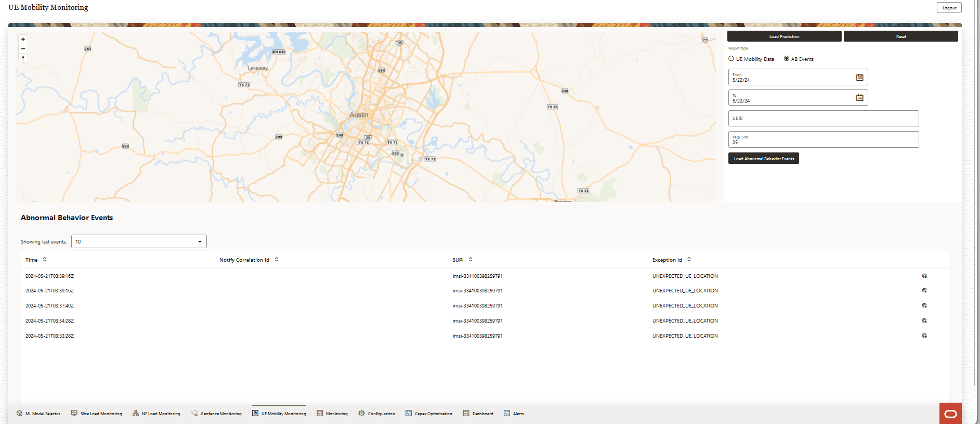980x424 pixels.
Task: Click the Slice Load Monitoring icon
Action: pyautogui.click(x=74, y=413)
